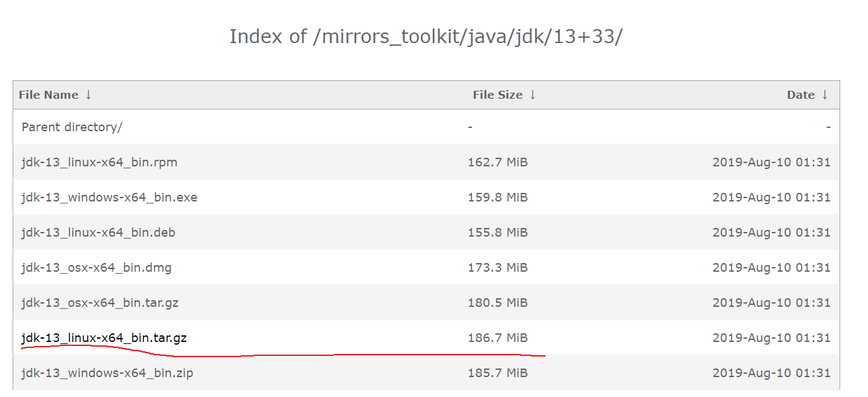The height and width of the screenshot is (397, 868).
Task: Download jdk-13_linux-x64_bin.rpm file
Action: (99, 162)
